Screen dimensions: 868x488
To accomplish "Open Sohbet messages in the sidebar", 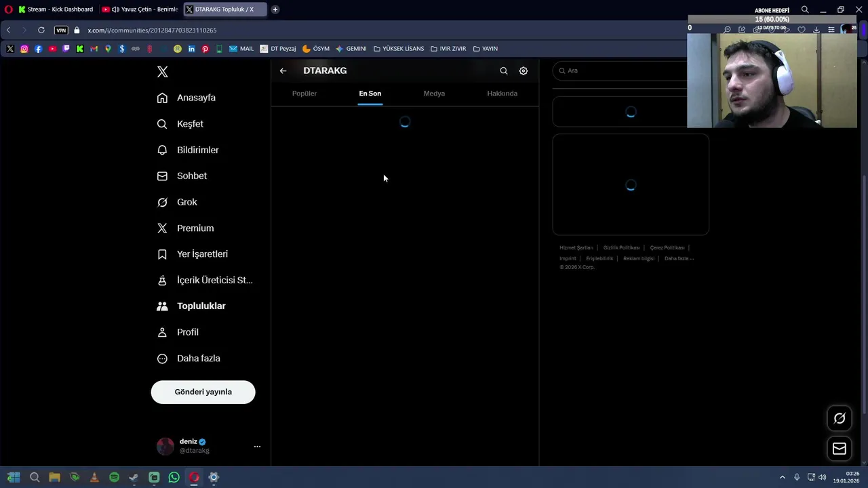I will (x=182, y=176).
